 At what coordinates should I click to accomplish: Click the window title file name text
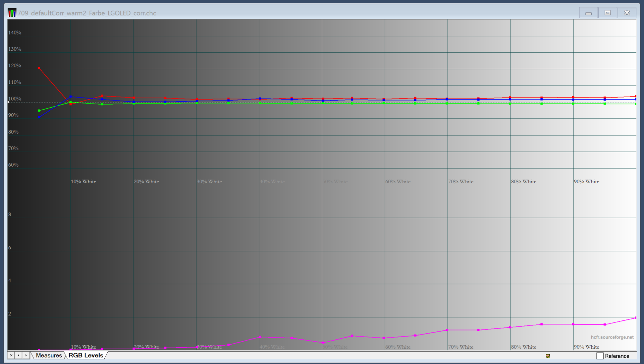pyautogui.click(x=87, y=13)
